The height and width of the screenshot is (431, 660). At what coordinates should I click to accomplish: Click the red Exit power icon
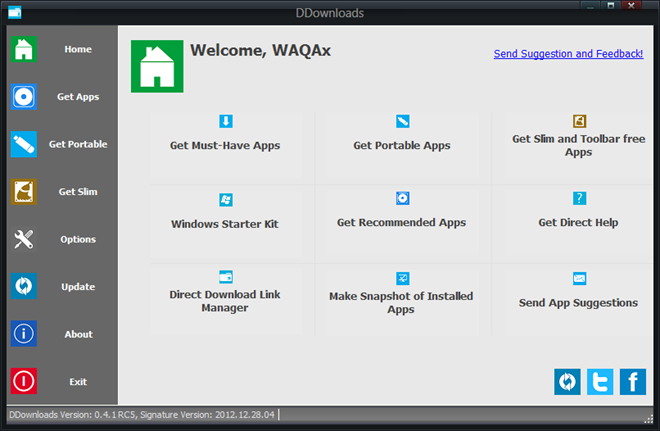click(24, 381)
